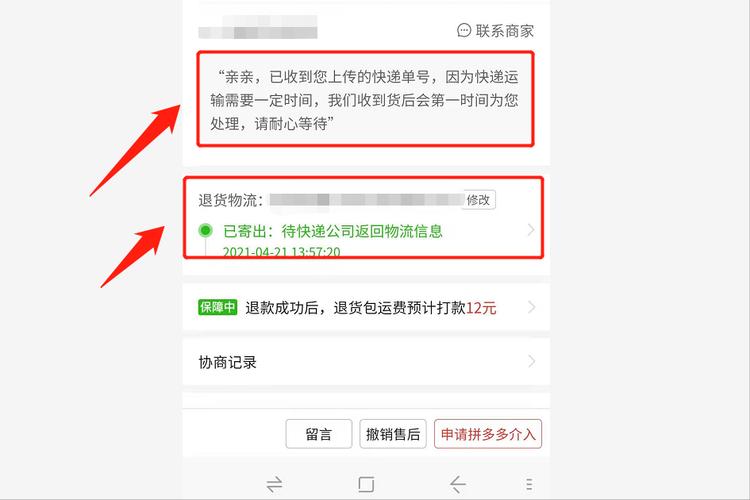Tap the swap arrows navigation icon
The height and width of the screenshot is (500, 750).
pyautogui.click(x=274, y=484)
